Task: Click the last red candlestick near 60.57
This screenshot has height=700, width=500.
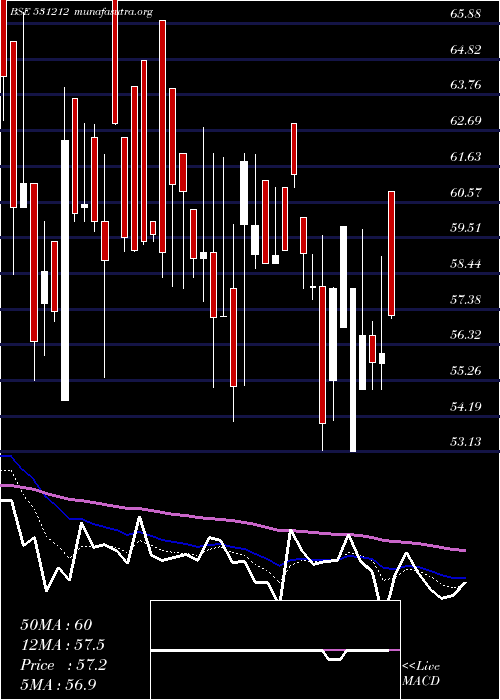Action: coord(392,254)
